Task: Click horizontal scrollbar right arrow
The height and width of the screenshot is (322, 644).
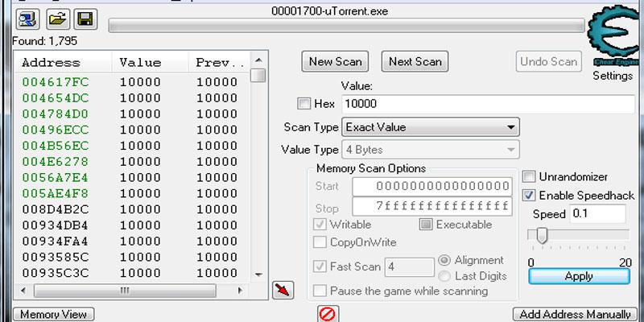Action: 240,291
